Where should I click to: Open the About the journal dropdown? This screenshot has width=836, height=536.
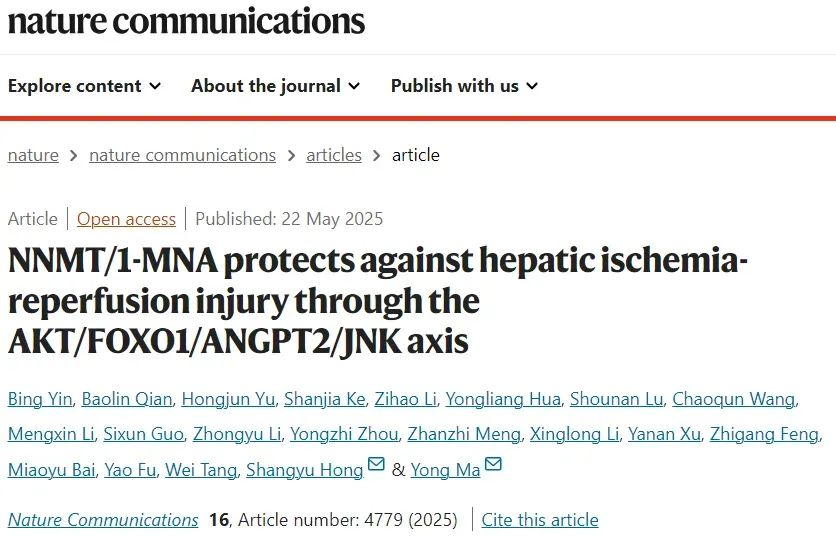(275, 86)
